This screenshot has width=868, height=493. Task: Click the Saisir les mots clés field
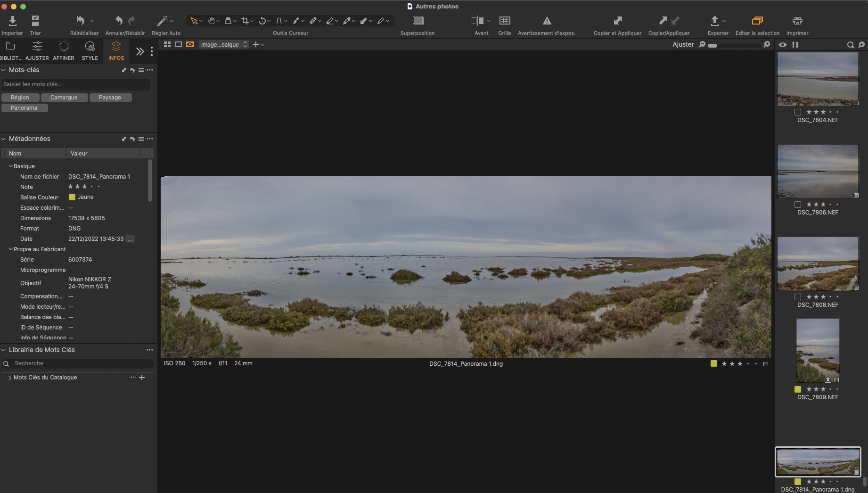75,84
